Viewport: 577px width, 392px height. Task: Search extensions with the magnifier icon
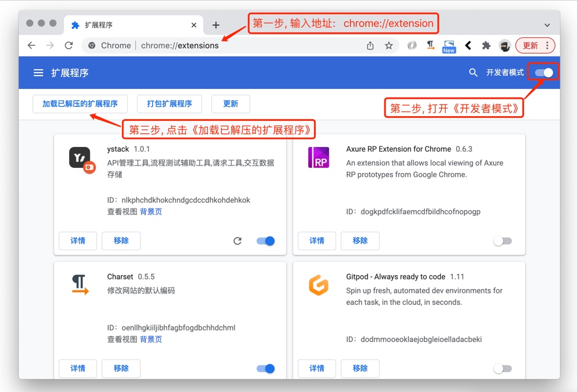coord(473,73)
